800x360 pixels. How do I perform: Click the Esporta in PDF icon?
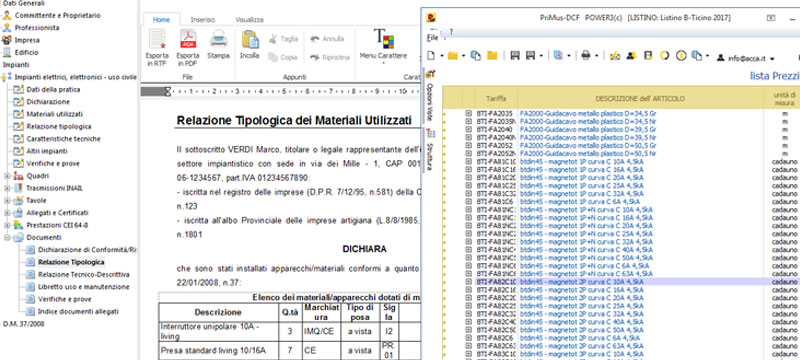tap(188, 39)
